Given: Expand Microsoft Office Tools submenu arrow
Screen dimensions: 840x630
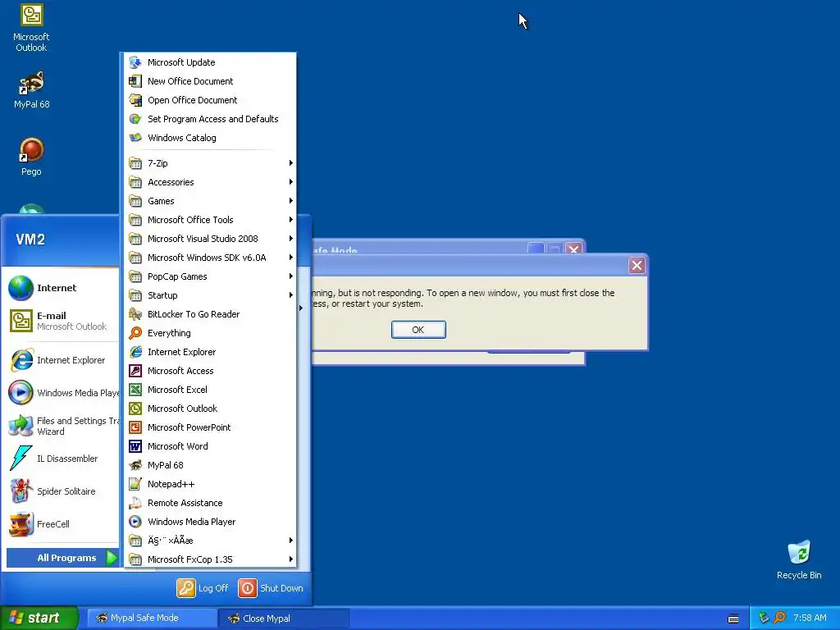Looking at the screenshot, I should pos(291,220).
